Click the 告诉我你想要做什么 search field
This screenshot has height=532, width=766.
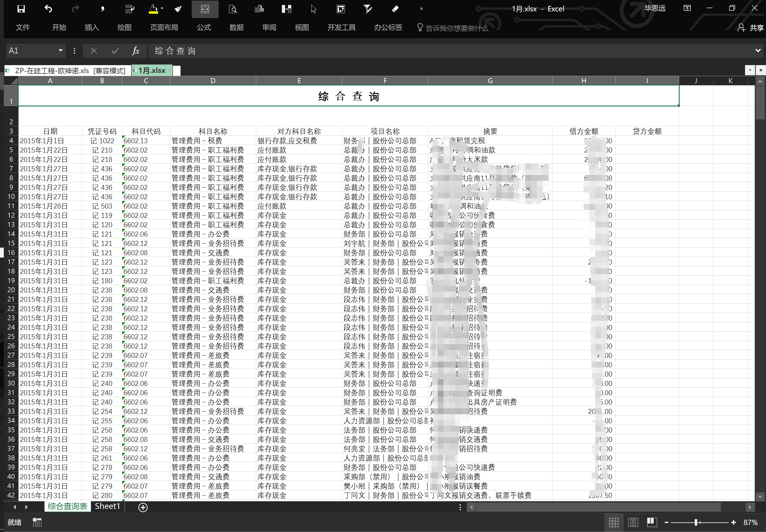[456, 28]
